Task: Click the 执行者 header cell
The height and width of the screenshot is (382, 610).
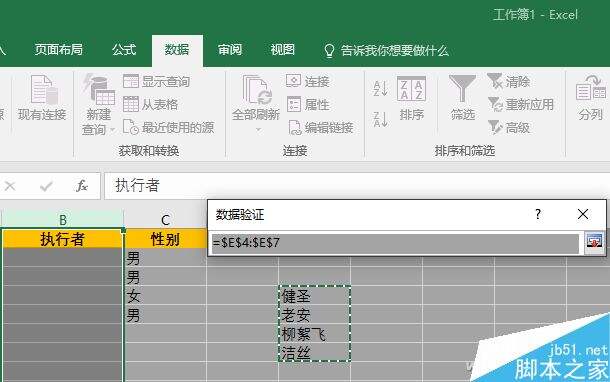Action: click(x=62, y=239)
